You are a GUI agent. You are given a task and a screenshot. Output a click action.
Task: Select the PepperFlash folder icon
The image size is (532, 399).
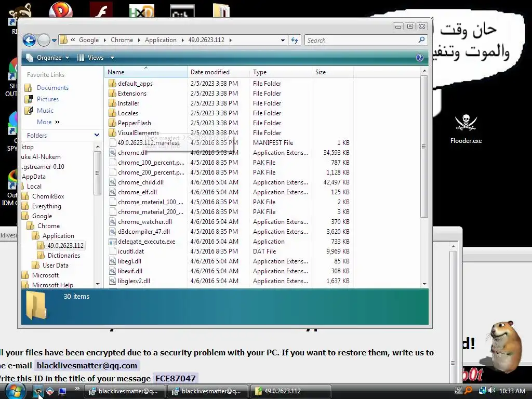[x=112, y=123]
